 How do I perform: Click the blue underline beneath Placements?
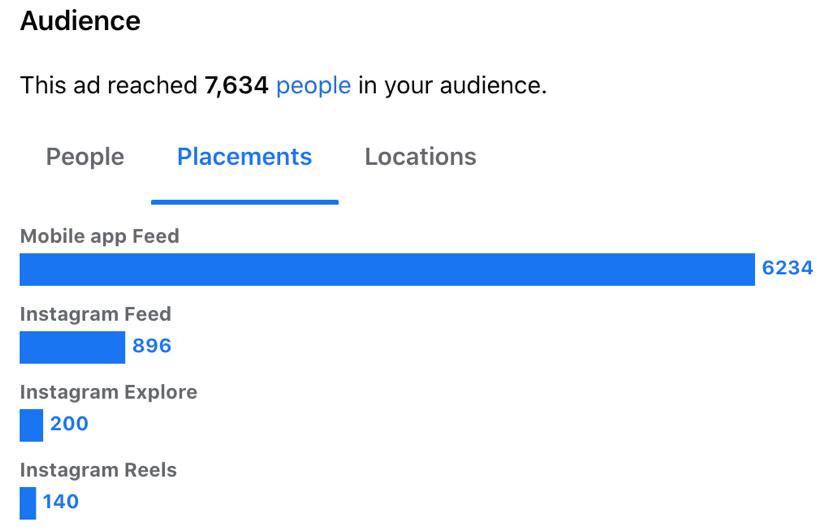coord(244,201)
